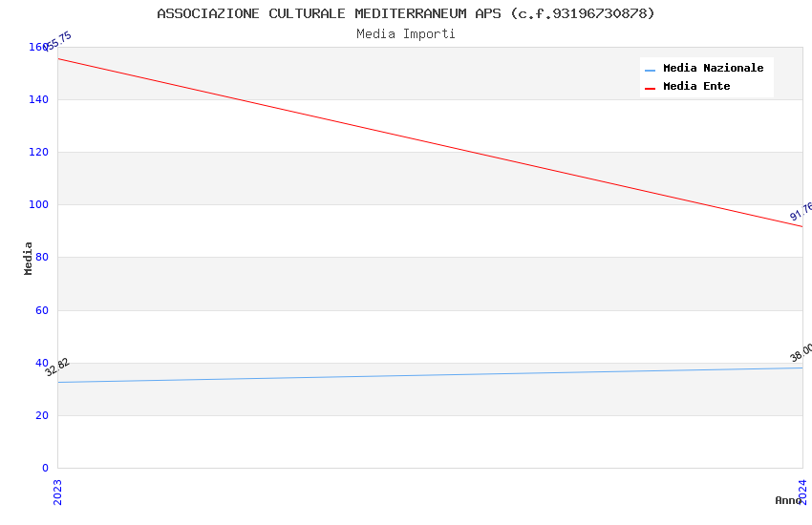Click the blue Media Nazionale legend swatch
Screen dimensions: 812x525
(650, 71)
